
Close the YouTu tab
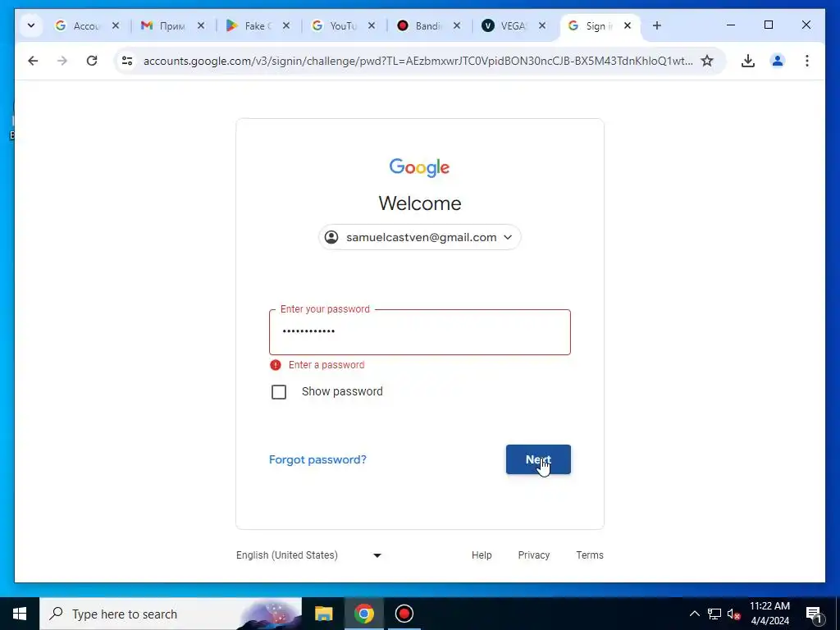372,25
